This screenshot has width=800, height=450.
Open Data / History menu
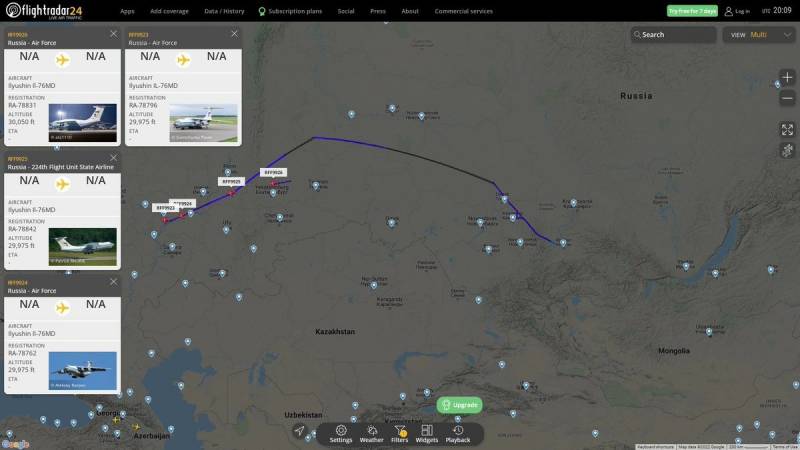pyautogui.click(x=224, y=11)
